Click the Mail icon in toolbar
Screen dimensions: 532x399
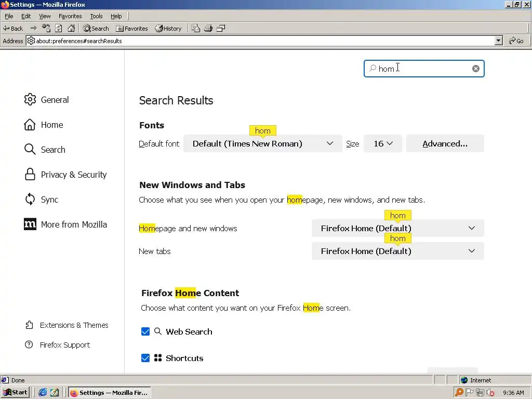[196, 28]
